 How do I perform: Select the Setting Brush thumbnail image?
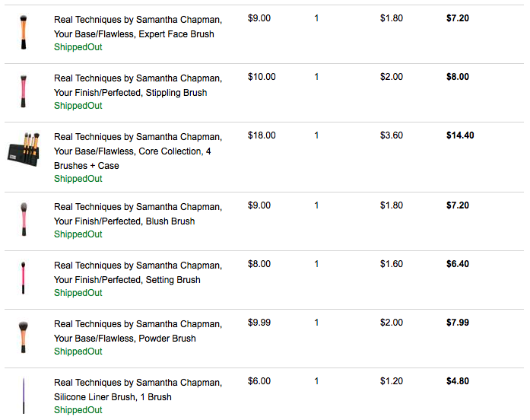point(23,278)
